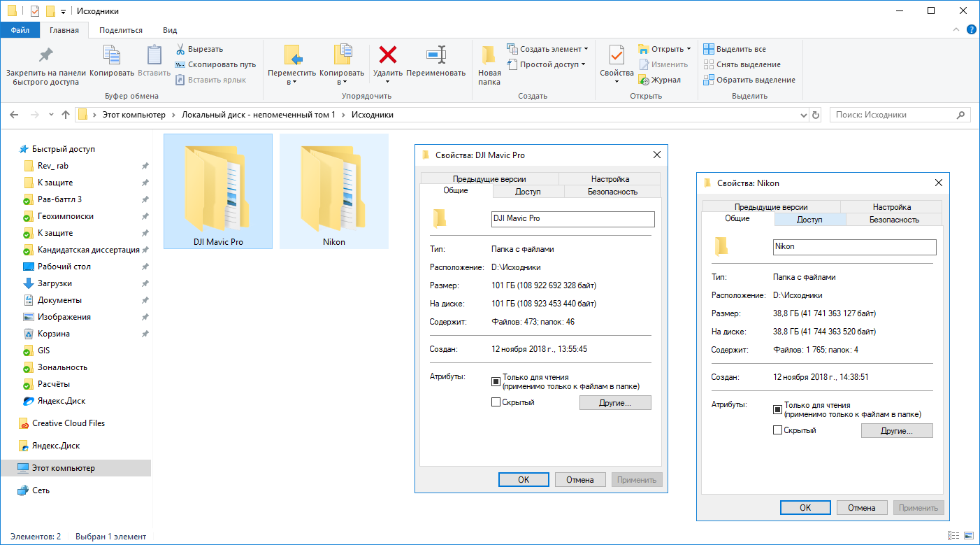Click the Вставить paste icon
Screen dimensions: 980x545
pos(154,61)
